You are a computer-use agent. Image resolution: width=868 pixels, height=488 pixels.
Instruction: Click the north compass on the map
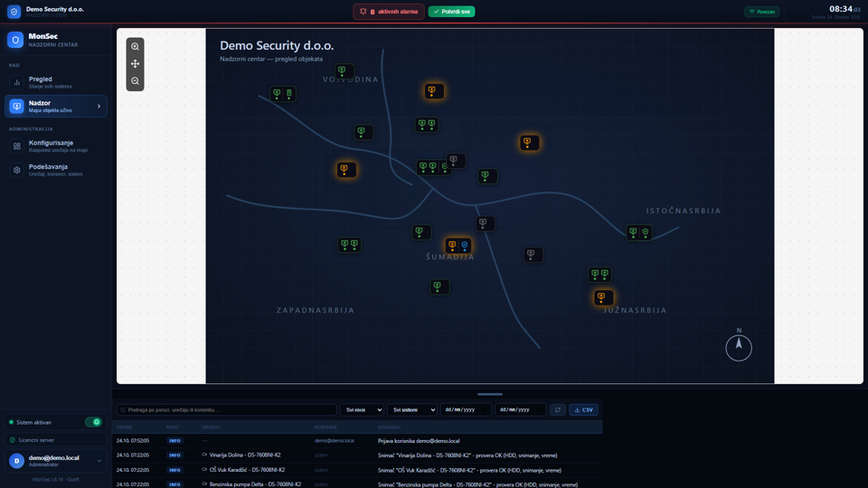pyautogui.click(x=739, y=347)
